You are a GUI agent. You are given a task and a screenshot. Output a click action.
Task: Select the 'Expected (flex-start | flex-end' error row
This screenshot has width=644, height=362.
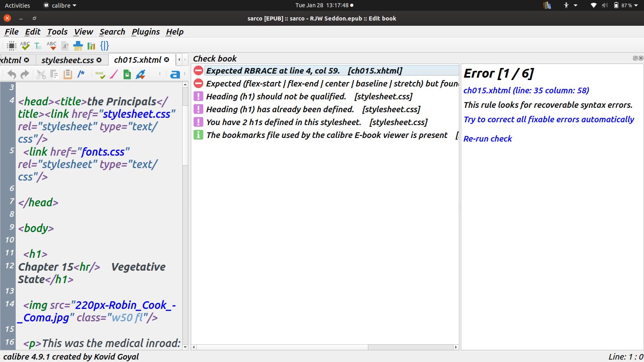[325, 84]
